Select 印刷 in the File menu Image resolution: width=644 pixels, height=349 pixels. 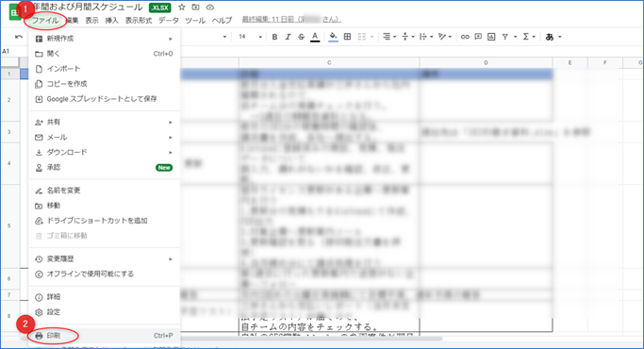(x=104, y=336)
